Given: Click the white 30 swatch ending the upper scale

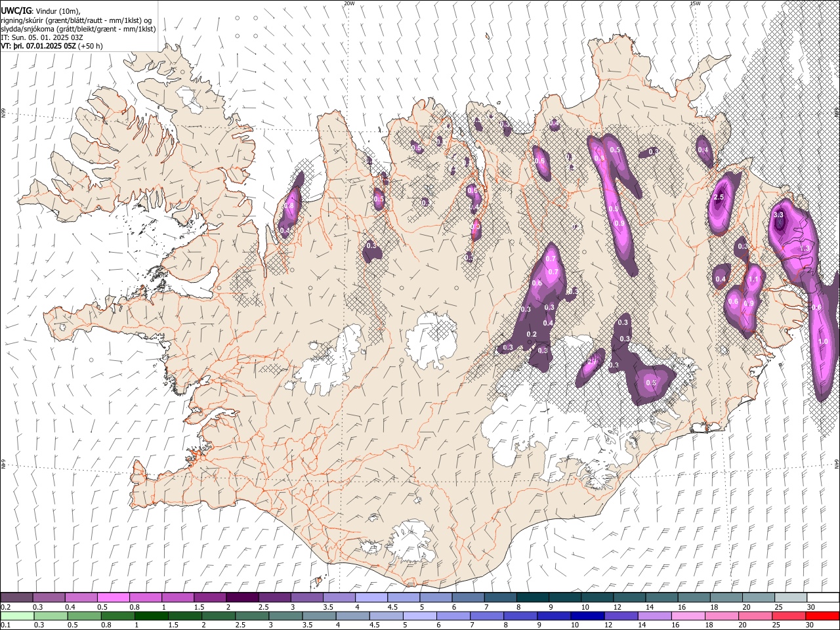Looking at the screenshot, I should click(x=823, y=597).
